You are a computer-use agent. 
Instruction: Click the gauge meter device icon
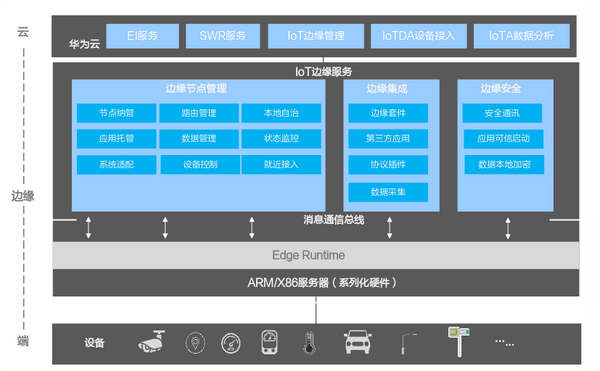click(231, 343)
